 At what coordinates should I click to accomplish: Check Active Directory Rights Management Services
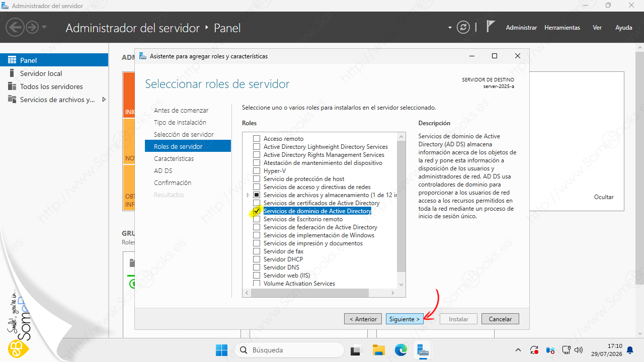tap(257, 155)
